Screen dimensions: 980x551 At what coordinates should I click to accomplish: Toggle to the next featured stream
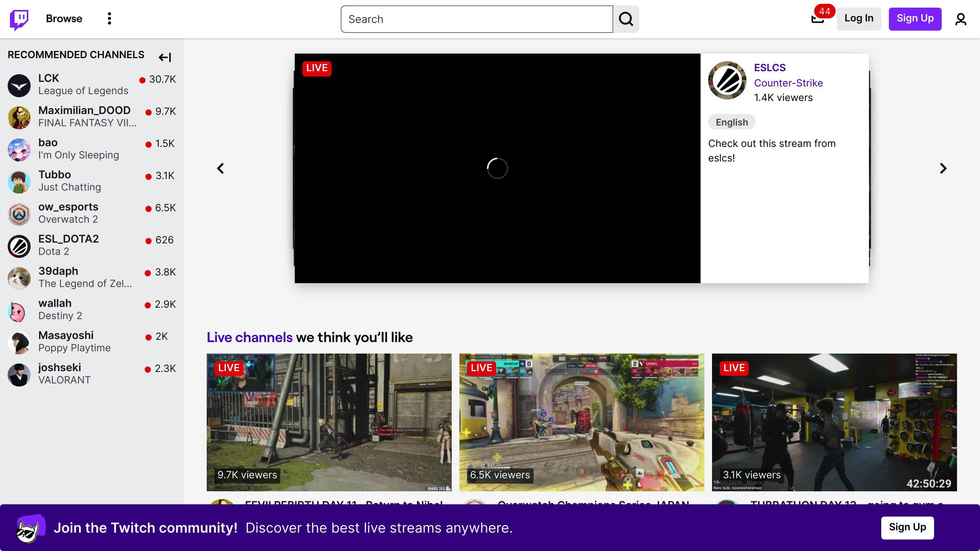click(943, 168)
